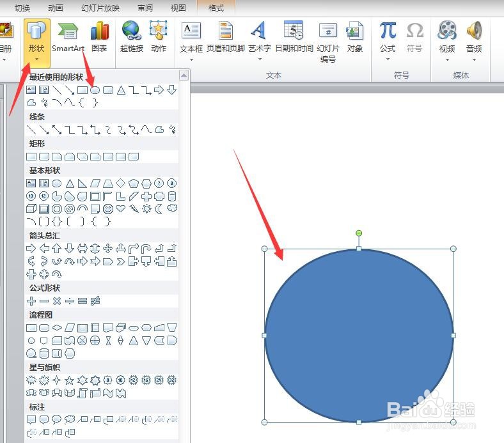Screen dimensions: 504x443
Task: Open the 审阅 review tab
Action: 145,8
